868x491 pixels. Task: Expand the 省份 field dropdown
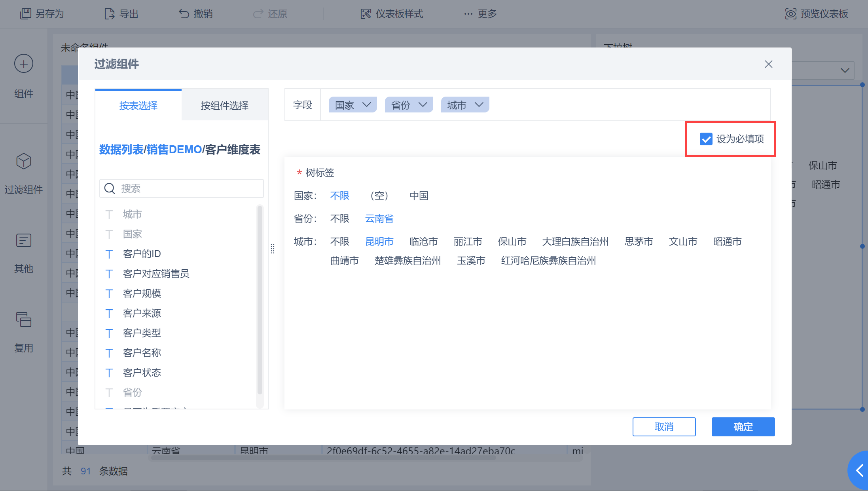[x=423, y=105]
